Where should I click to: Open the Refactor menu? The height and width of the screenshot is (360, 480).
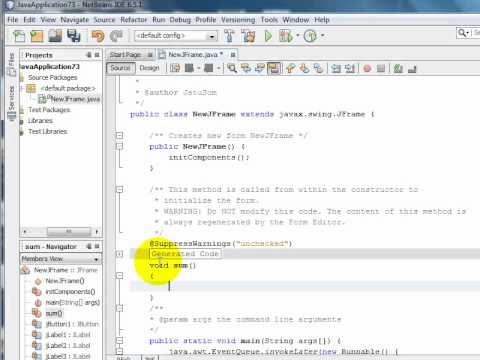coord(133,20)
